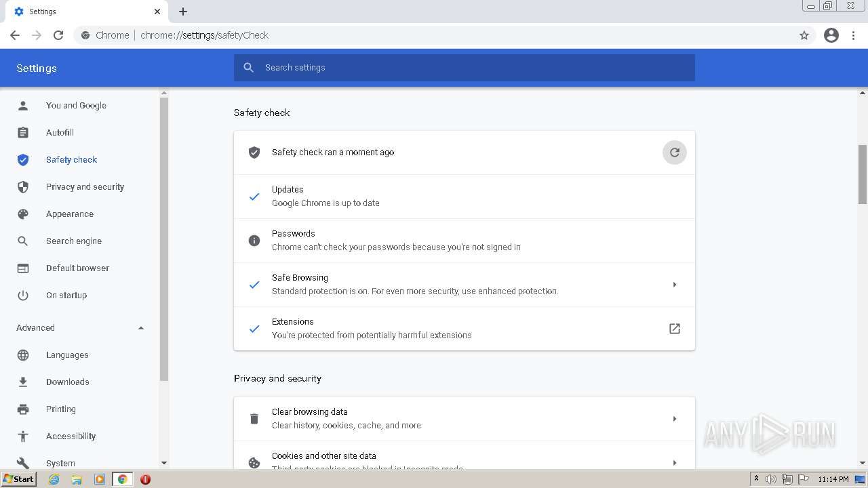Open Printing settings
Screen dimensions: 868x488
(x=61, y=409)
